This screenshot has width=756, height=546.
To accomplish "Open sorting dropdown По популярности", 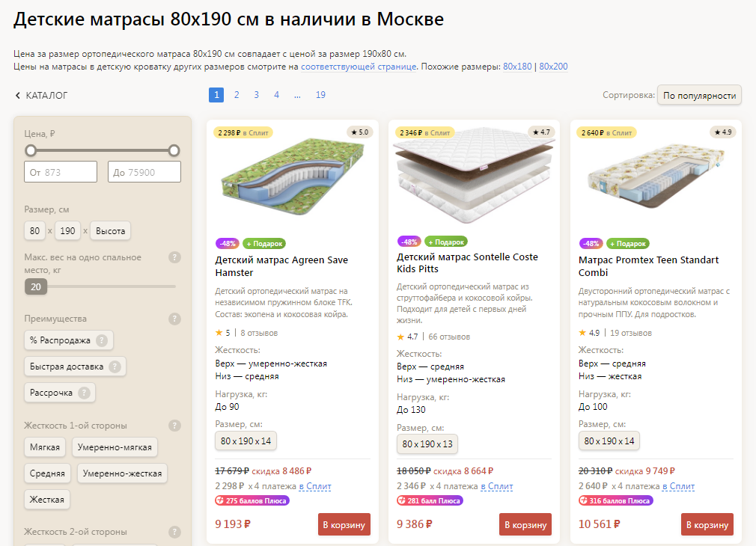I will click(x=699, y=96).
